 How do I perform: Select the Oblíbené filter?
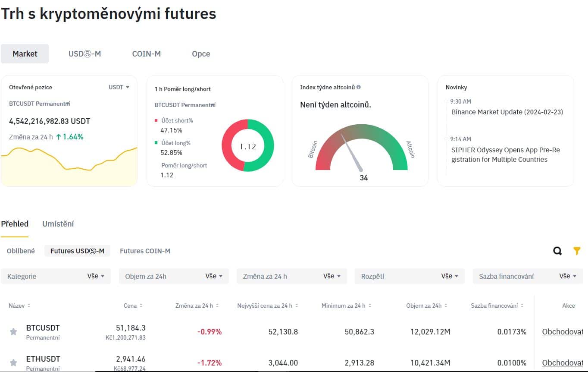tap(21, 251)
